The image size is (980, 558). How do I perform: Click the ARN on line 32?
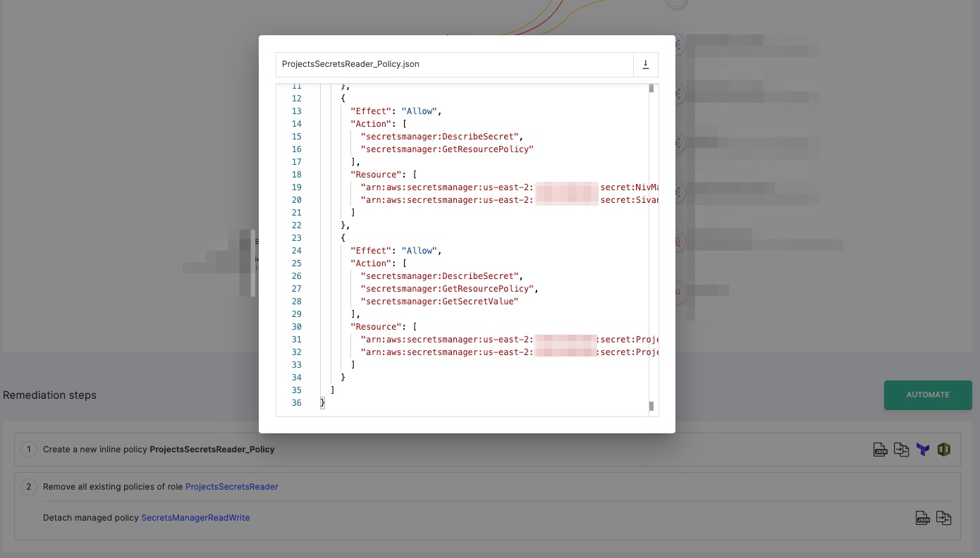(509, 352)
